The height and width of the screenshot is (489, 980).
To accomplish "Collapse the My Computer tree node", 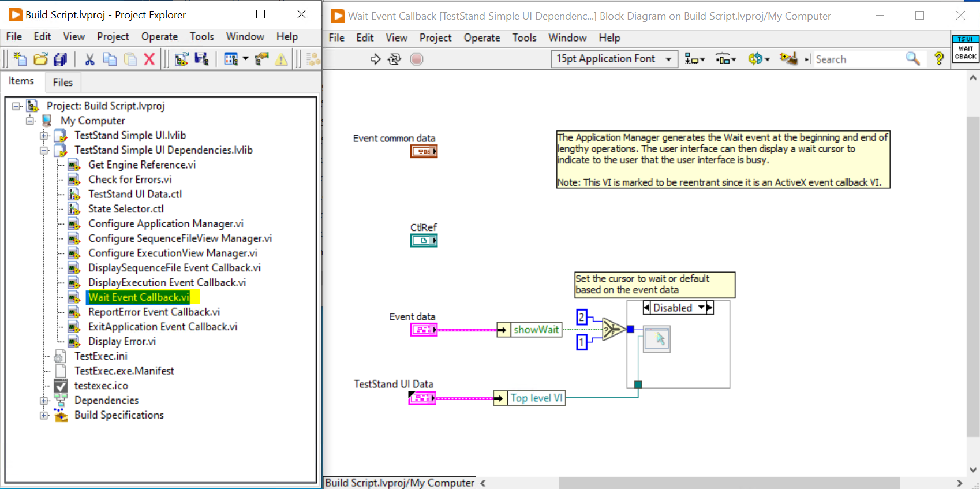I will pos(30,121).
